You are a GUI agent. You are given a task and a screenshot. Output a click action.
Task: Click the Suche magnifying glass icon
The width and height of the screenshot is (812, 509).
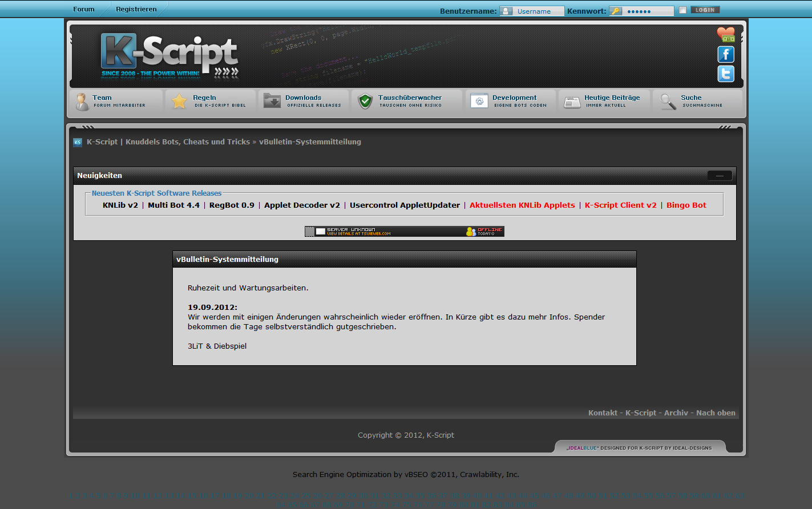tap(668, 102)
